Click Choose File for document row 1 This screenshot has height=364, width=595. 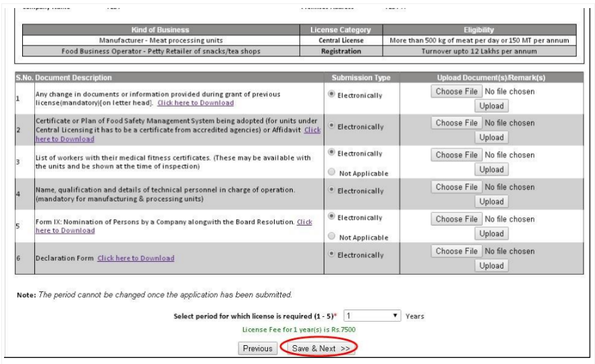tap(456, 91)
